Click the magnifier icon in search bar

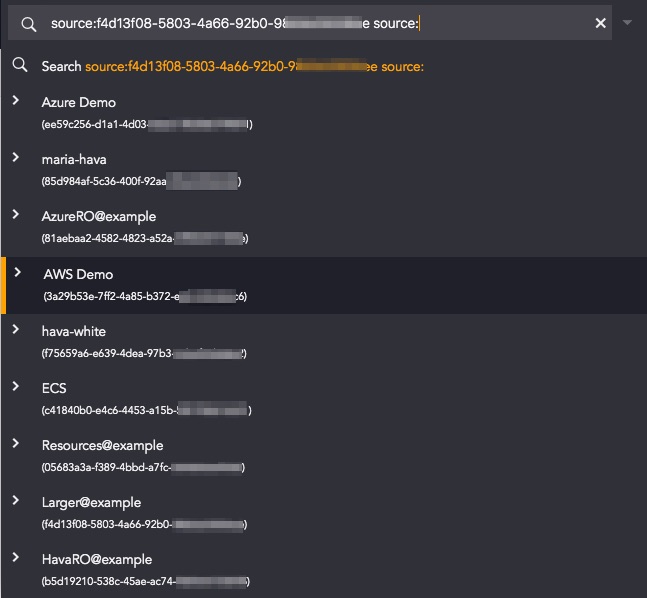pyautogui.click(x=28, y=24)
